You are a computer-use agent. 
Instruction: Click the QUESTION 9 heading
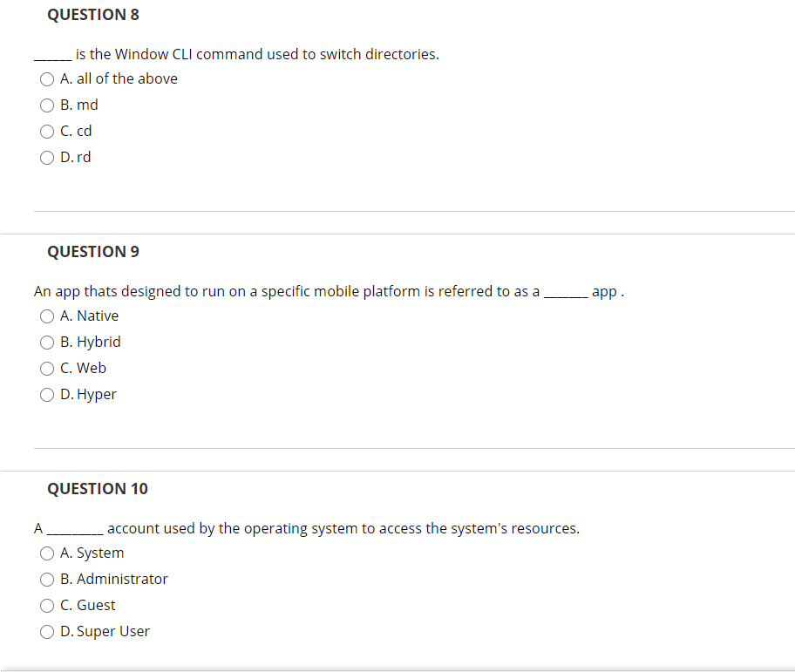coord(93,251)
